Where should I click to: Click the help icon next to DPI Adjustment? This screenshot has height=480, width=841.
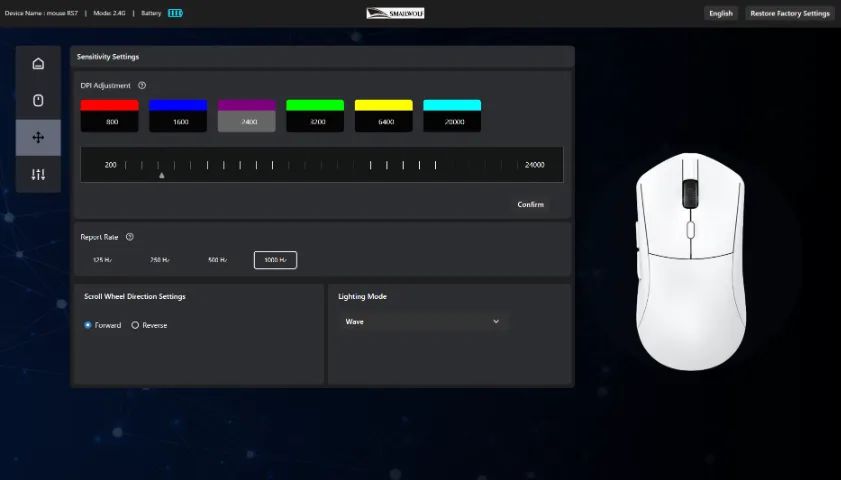pos(142,85)
